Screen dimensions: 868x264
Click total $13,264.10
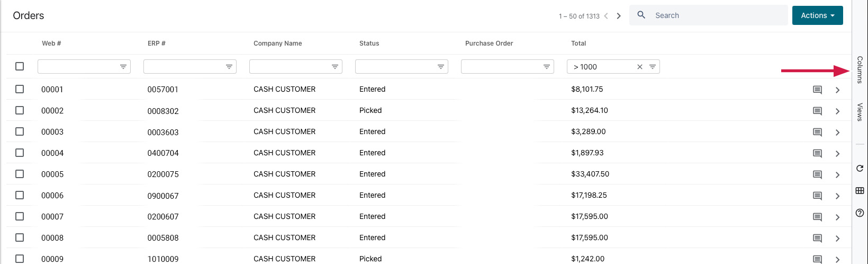pyautogui.click(x=590, y=110)
